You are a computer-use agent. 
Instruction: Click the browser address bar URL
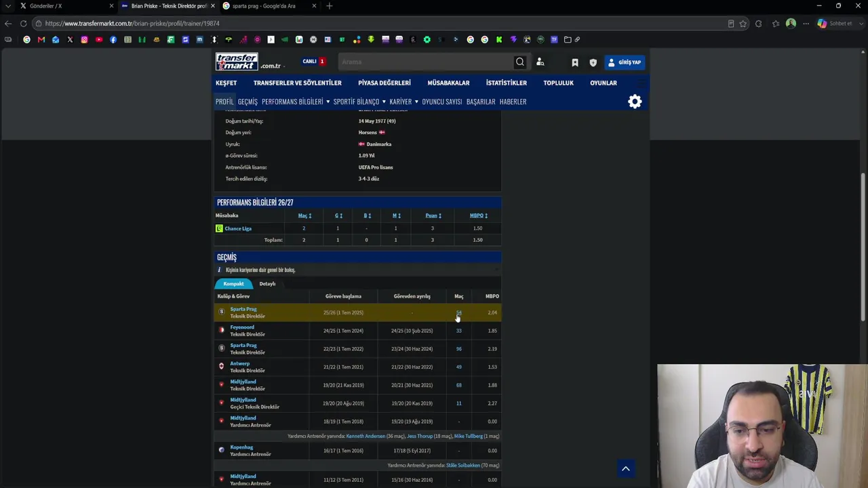point(132,24)
